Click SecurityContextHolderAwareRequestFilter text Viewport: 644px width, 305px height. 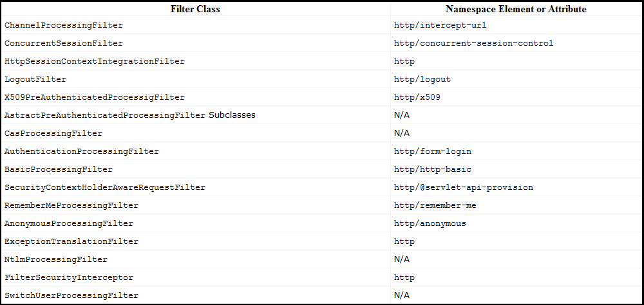pos(105,187)
